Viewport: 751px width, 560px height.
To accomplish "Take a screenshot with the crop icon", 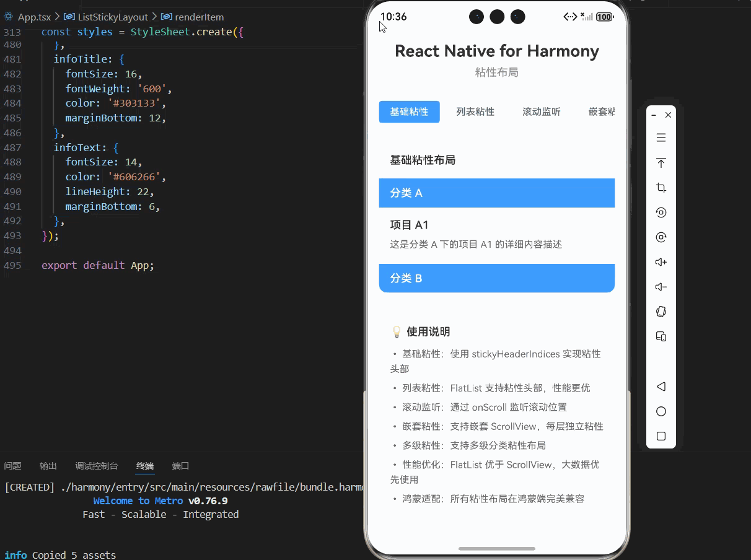I will coord(661,188).
